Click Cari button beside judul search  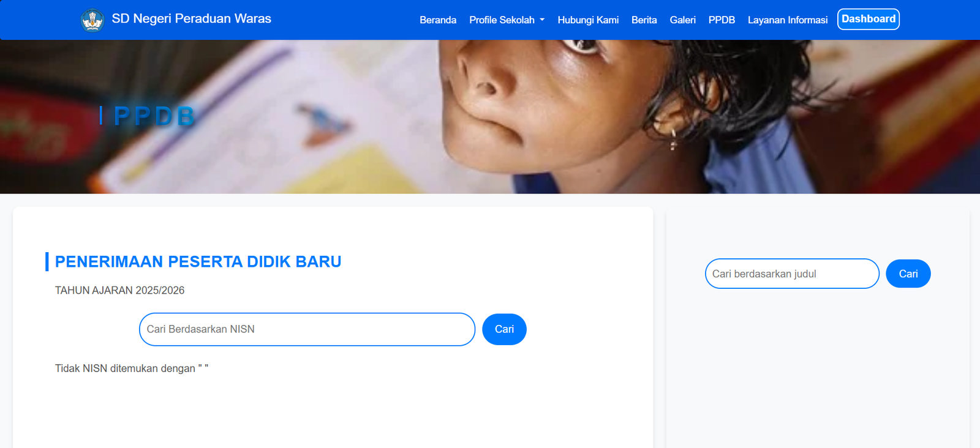pos(908,274)
